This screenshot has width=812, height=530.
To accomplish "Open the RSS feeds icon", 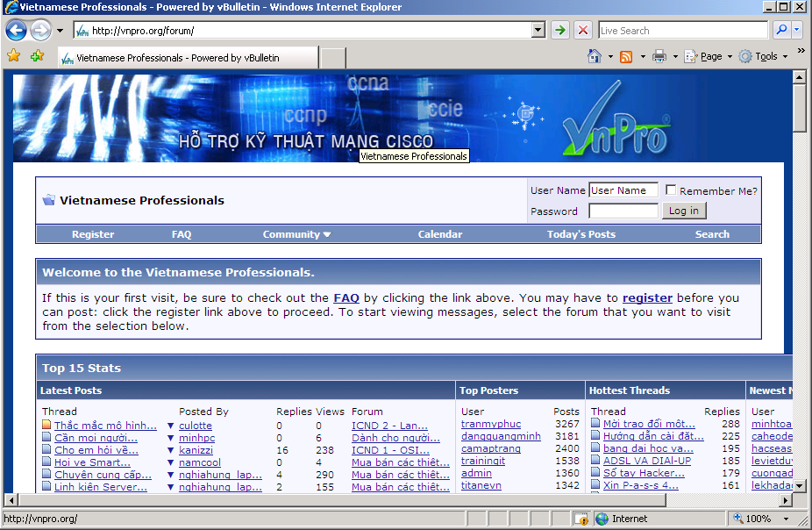I will coord(627,56).
